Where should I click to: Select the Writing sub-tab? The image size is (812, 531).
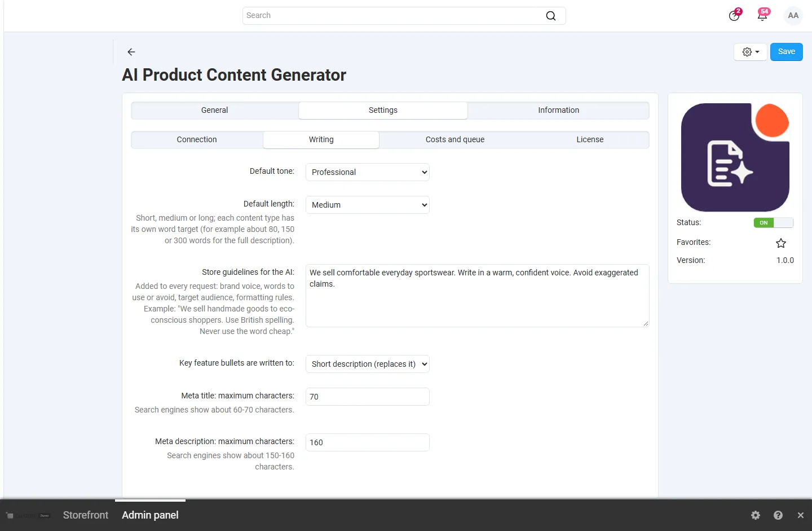321,140
